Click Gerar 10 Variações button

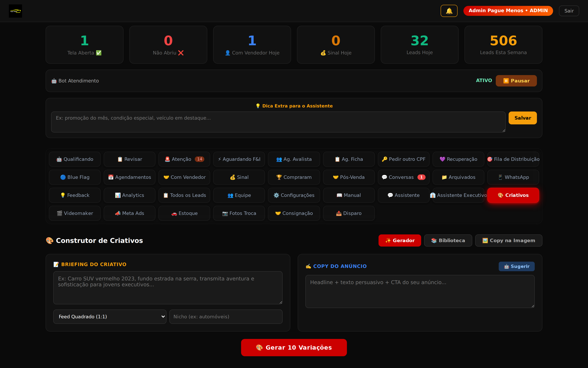pos(294,348)
